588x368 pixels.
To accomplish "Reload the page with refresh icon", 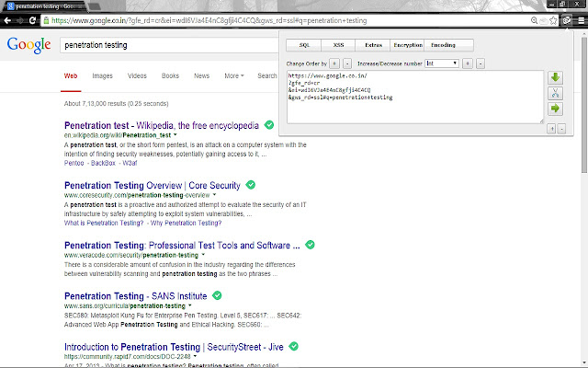I will (x=32, y=20).
